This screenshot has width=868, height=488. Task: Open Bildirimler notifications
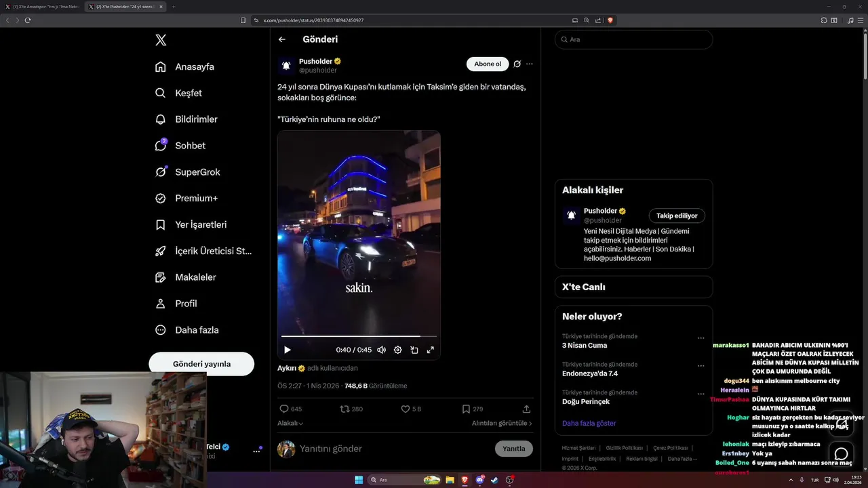(x=186, y=119)
